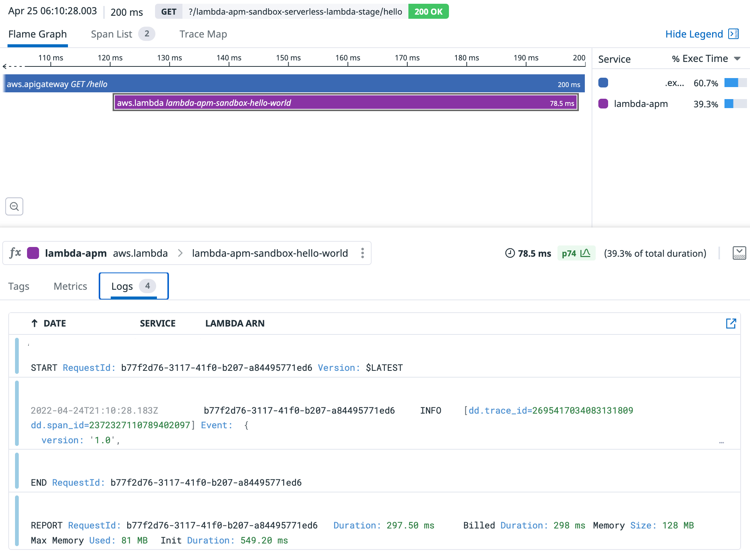Open the % Exec Time sort dropdown
The height and width of the screenshot is (560, 750).
[x=737, y=59]
